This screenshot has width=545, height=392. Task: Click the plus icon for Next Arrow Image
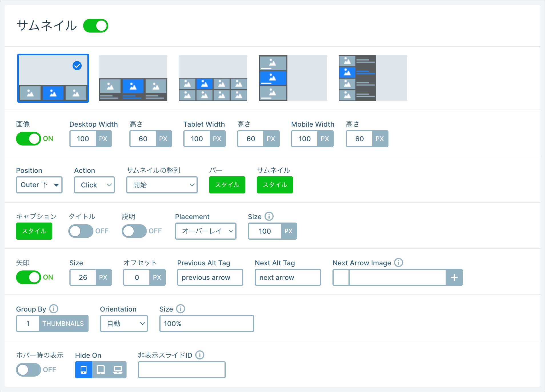454,277
